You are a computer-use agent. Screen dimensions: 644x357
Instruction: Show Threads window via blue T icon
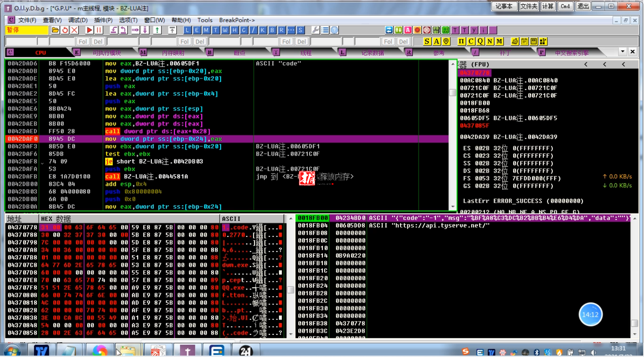pyautogui.click(x=216, y=30)
